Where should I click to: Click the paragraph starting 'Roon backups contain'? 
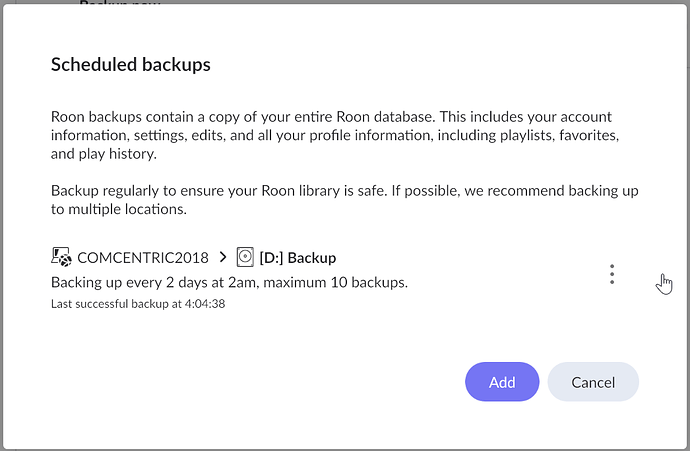click(335, 135)
